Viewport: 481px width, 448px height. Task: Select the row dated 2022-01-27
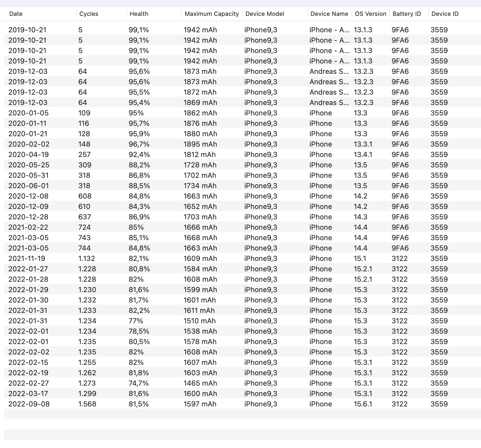click(x=242, y=269)
